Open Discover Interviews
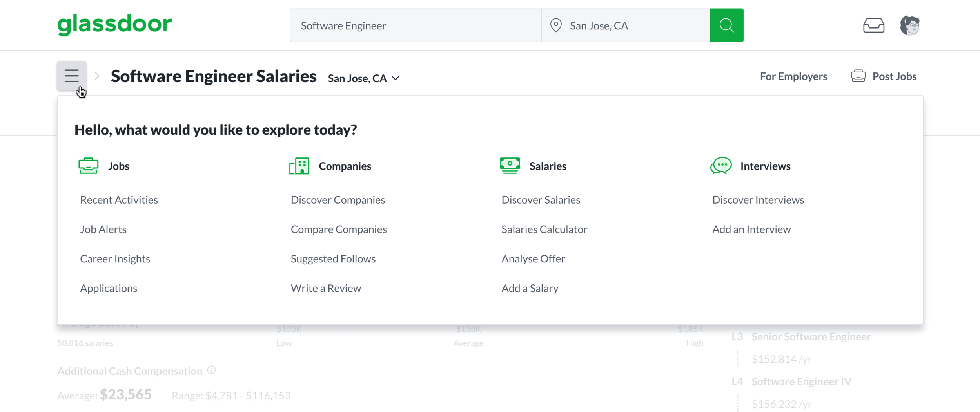Image resolution: width=980 pixels, height=412 pixels. click(758, 200)
